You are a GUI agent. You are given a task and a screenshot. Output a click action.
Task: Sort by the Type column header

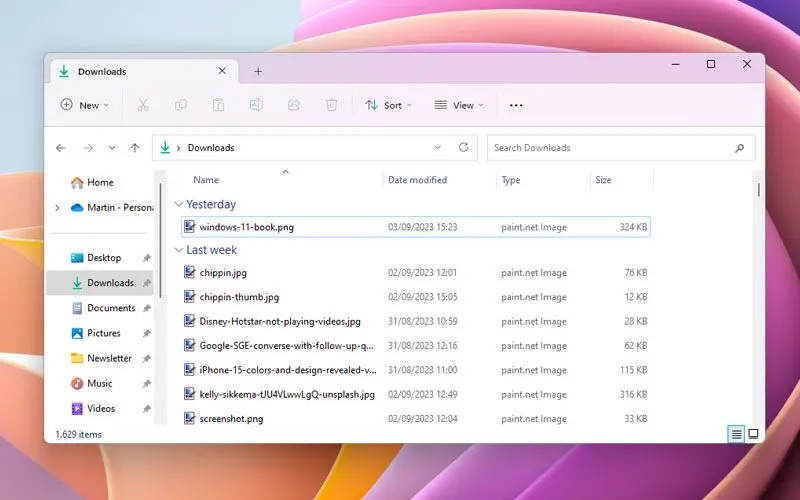[511, 180]
